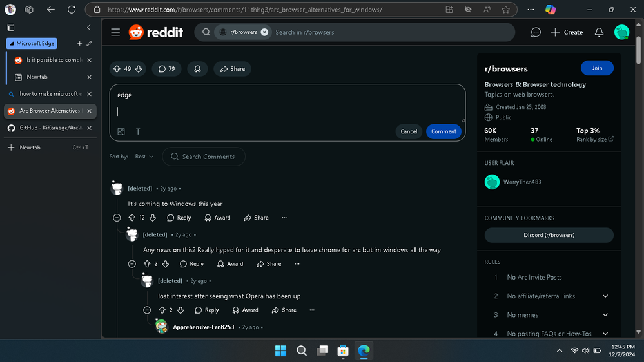
Task: Open the notifications bell
Action: point(599,32)
